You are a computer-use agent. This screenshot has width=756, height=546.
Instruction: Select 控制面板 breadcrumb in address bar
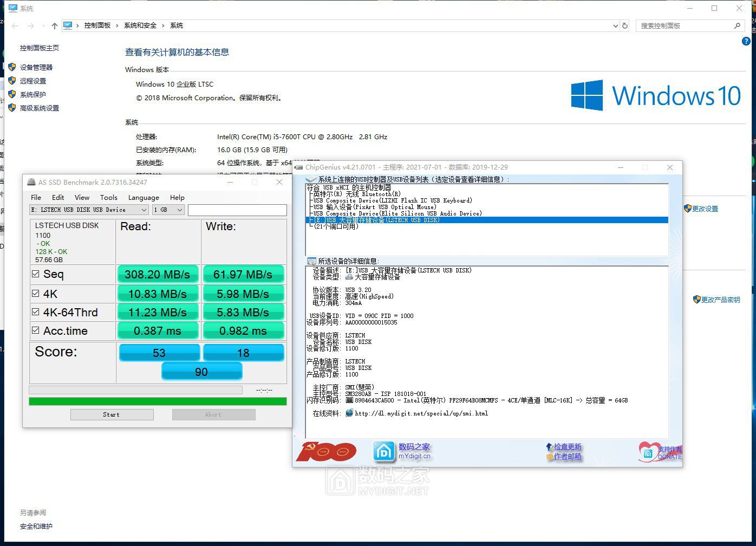pos(97,25)
